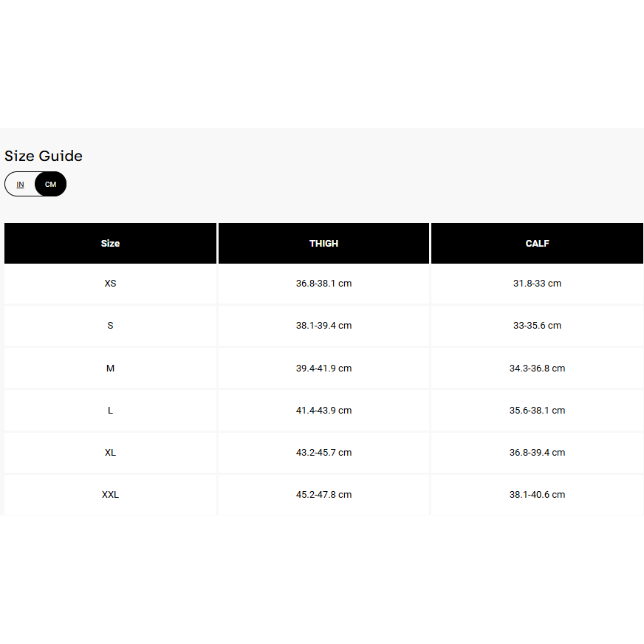Click calf measurement 31.8-33 cm
This screenshot has height=644, width=644.
coord(537,284)
